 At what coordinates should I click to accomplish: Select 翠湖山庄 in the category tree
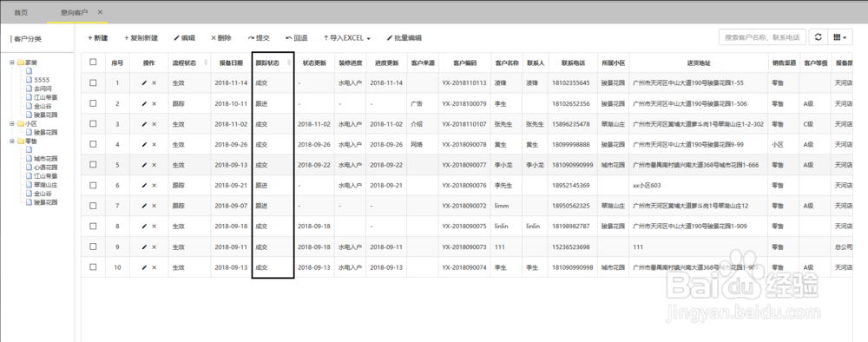click(46, 185)
